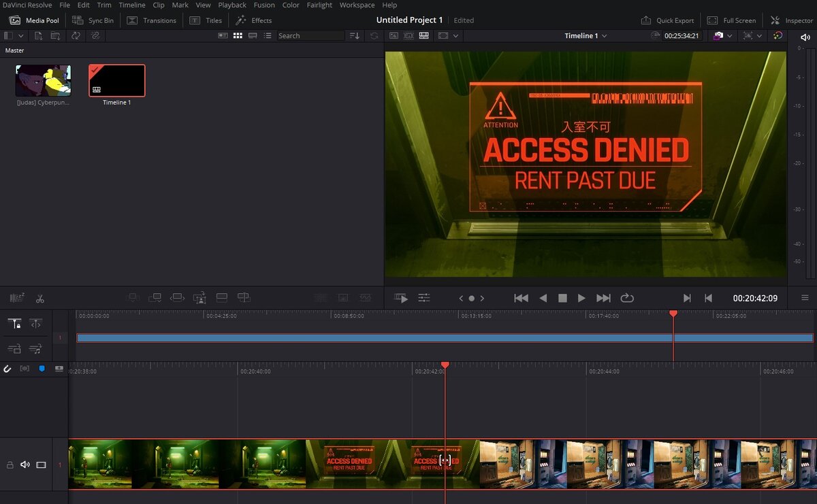Switch viewer to Source Clip mode
Image resolution: width=817 pixels, height=504 pixels.
(x=394, y=35)
